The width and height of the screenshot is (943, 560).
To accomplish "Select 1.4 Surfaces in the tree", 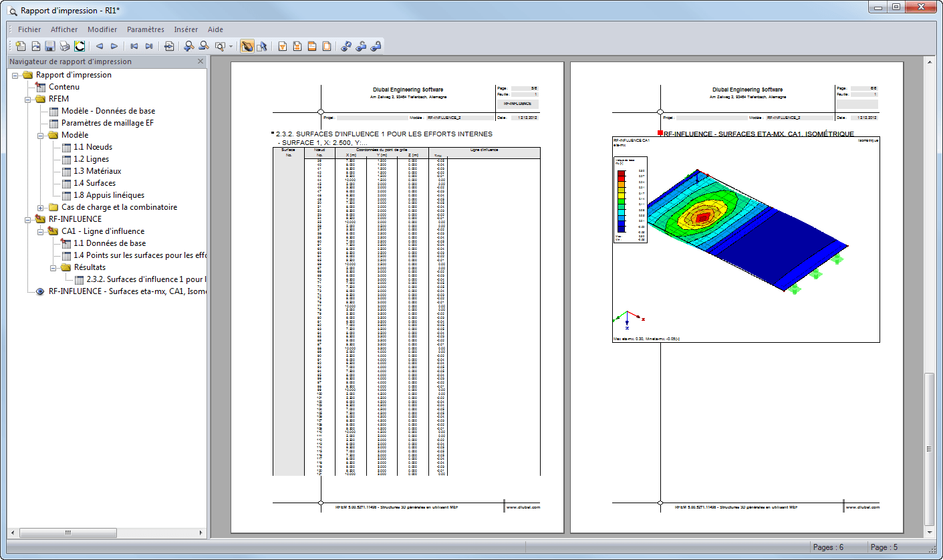I will click(x=94, y=183).
